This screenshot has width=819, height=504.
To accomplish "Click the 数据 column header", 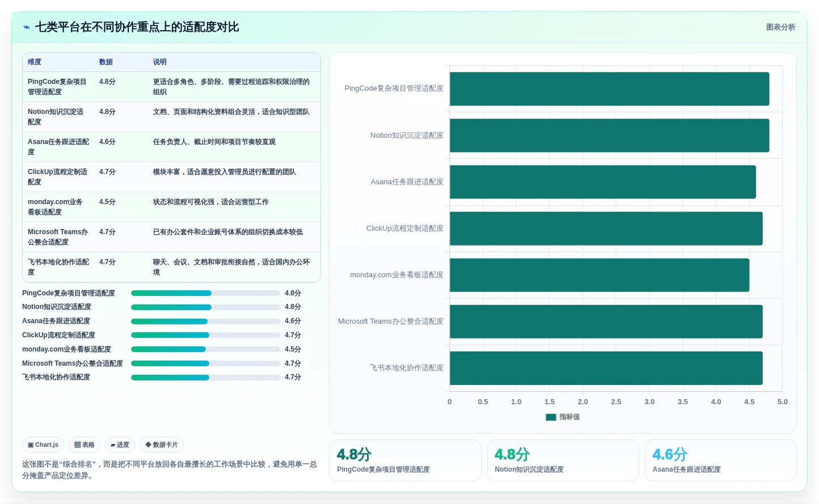I will [x=106, y=62].
